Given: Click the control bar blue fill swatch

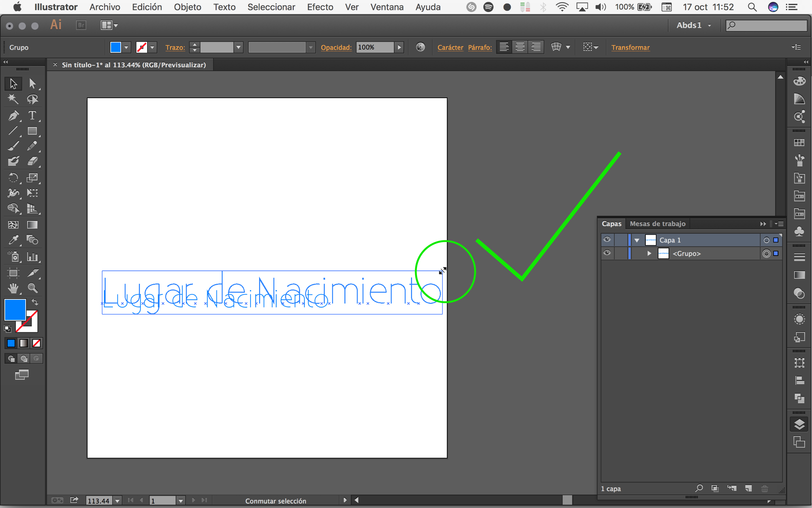Looking at the screenshot, I should [x=116, y=47].
